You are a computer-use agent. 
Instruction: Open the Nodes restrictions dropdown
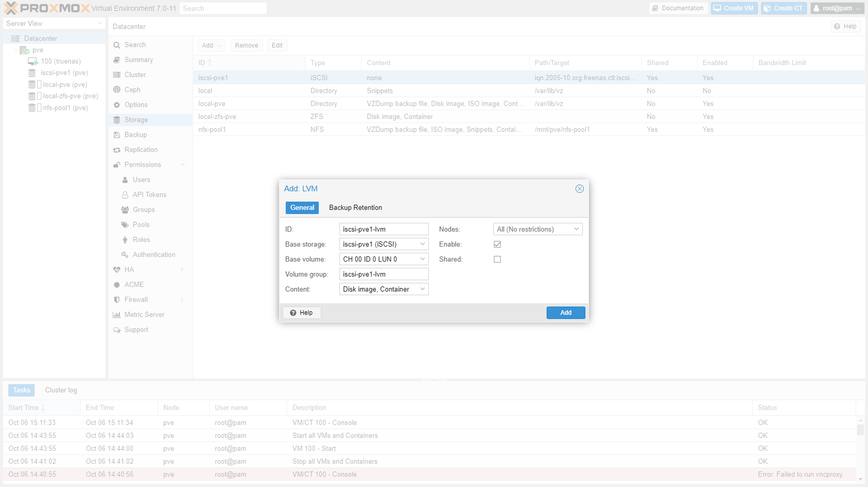[576, 230]
